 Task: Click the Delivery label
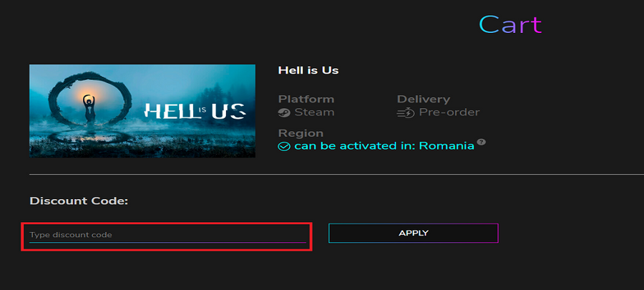click(423, 99)
